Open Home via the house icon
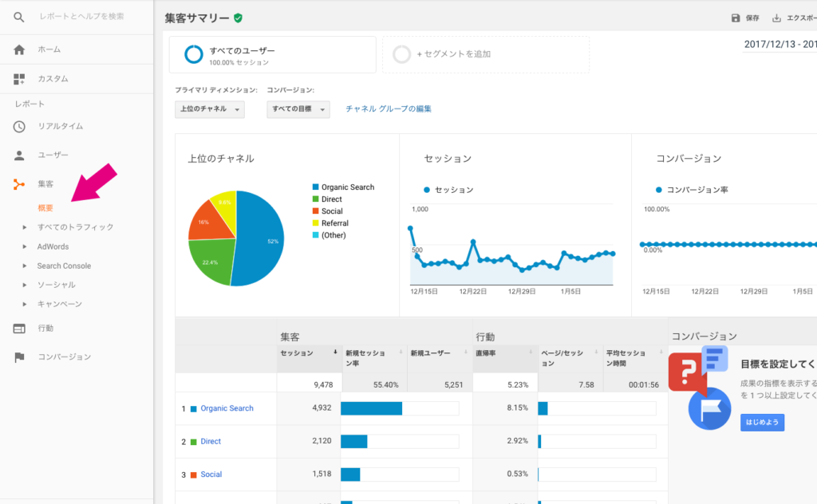 coord(19,49)
